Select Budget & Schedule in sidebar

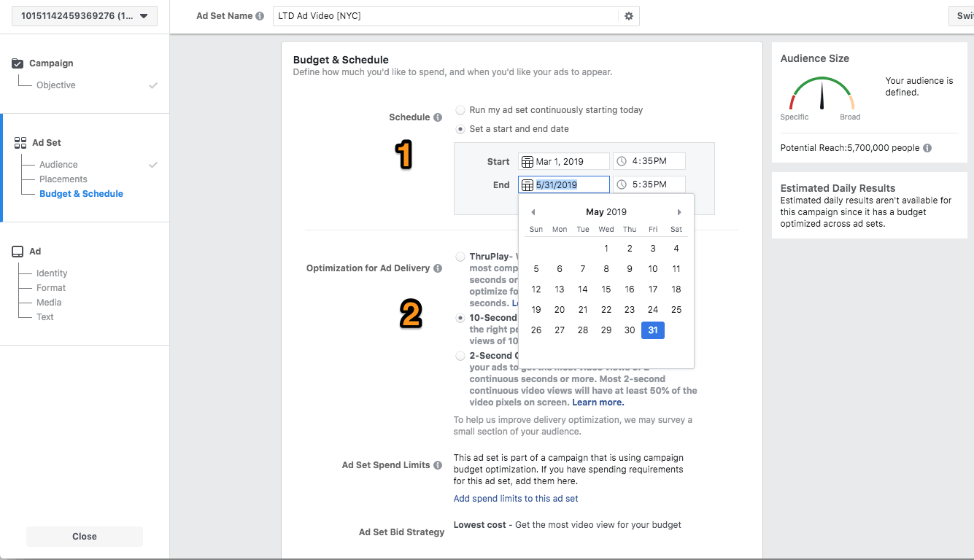coord(82,194)
